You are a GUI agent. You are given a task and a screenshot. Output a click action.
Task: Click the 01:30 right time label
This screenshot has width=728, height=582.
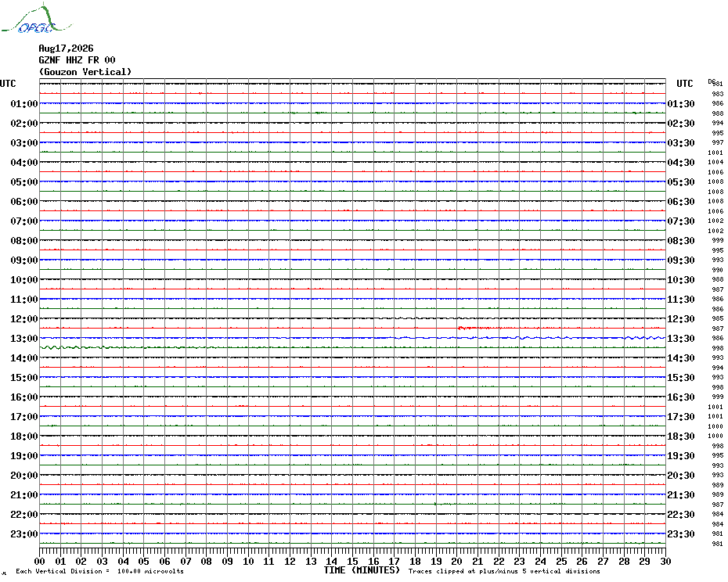[681, 103]
